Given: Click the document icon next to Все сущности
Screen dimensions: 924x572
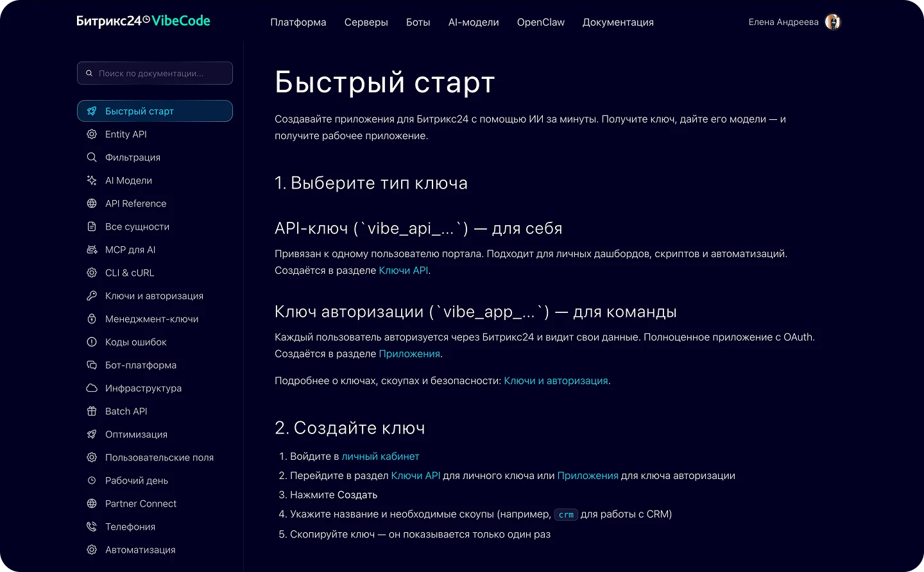Looking at the screenshot, I should [x=92, y=226].
